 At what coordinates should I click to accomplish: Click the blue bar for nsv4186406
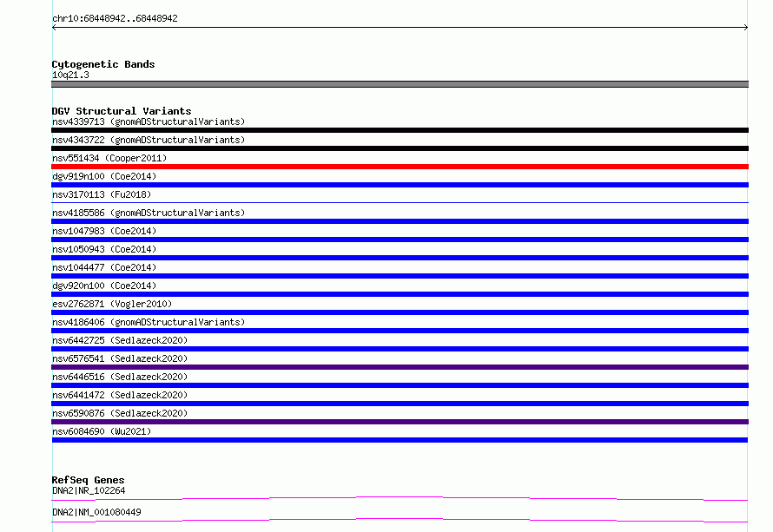coord(400,331)
